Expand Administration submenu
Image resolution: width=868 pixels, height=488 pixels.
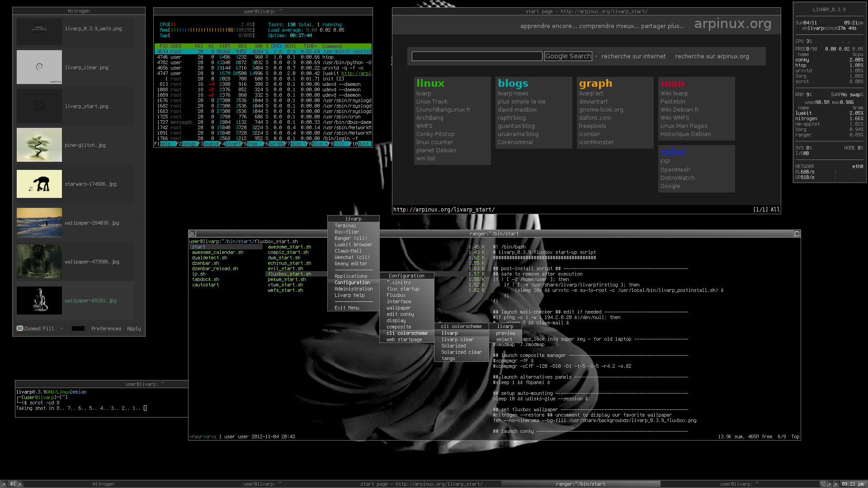tap(354, 289)
